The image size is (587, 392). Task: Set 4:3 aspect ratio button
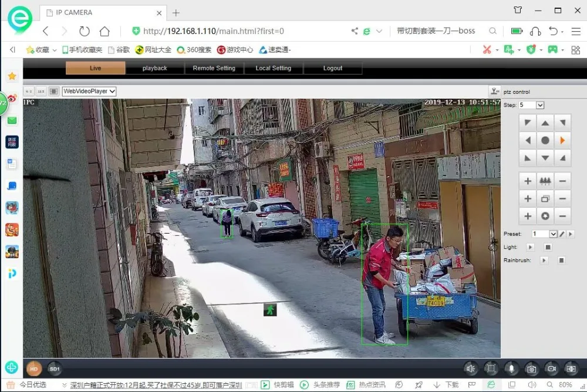[29, 92]
